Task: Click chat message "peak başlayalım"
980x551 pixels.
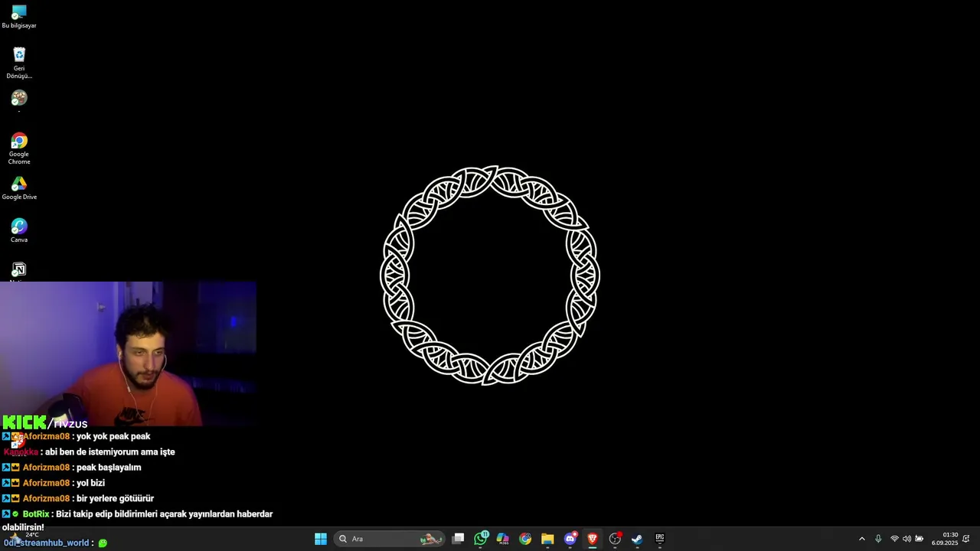Action: coord(109,468)
